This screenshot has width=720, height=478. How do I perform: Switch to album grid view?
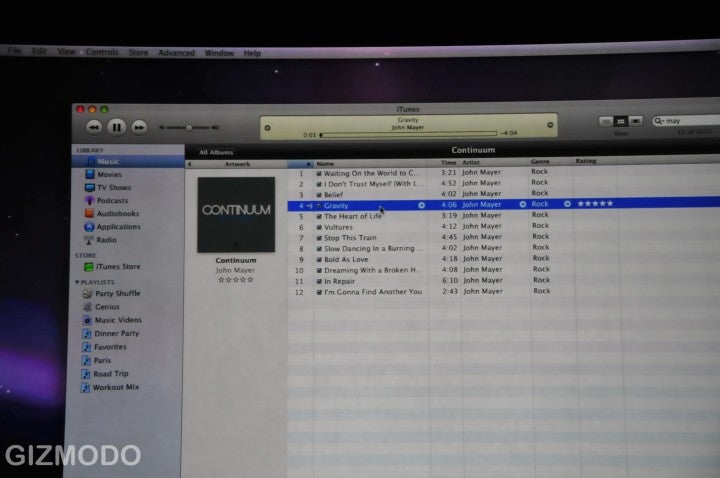coord(621,121)
